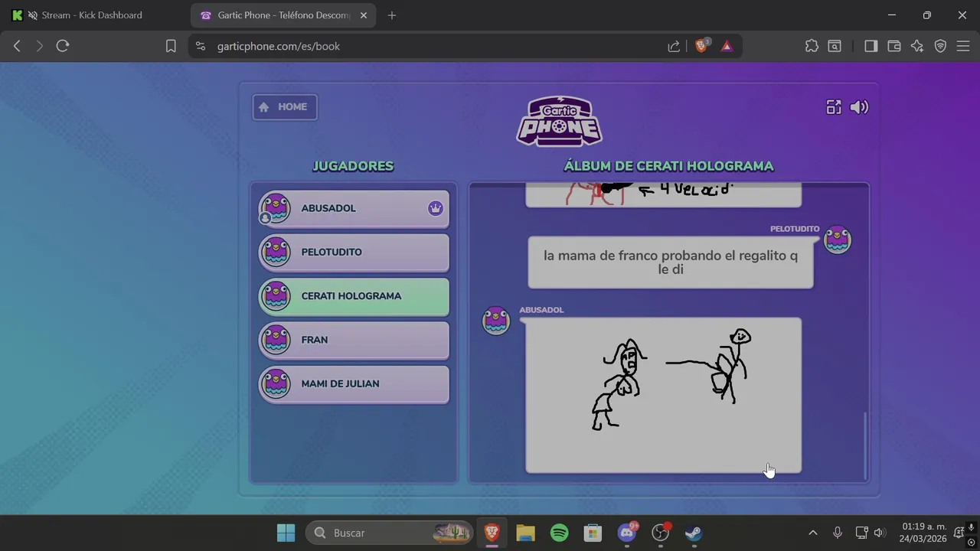View site information icon in address bar
Viewport: 980px width, 551px height.
tap(201, 46)
